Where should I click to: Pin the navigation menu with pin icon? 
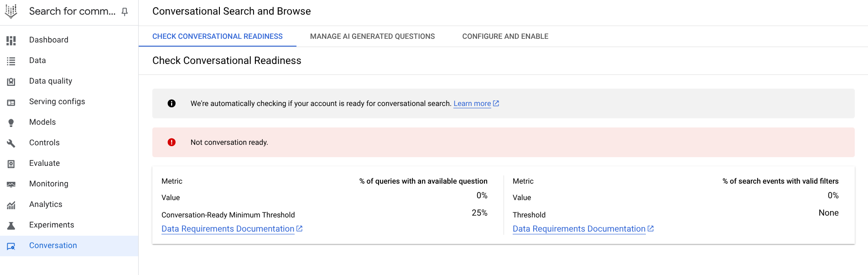tap(125, 12)
